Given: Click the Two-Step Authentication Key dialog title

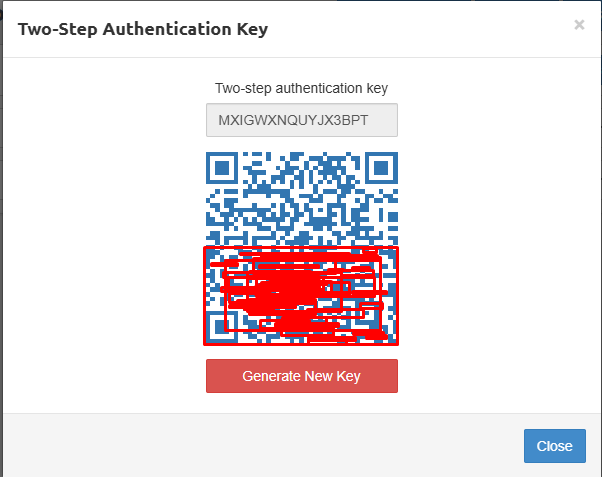Looking at the screenshot, I should coord(143,29).
